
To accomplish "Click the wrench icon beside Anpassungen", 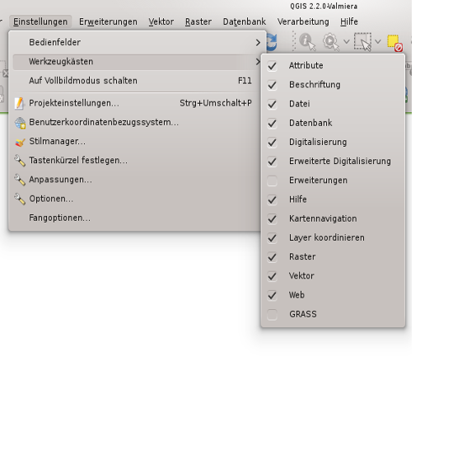I will tap(20, 180).
